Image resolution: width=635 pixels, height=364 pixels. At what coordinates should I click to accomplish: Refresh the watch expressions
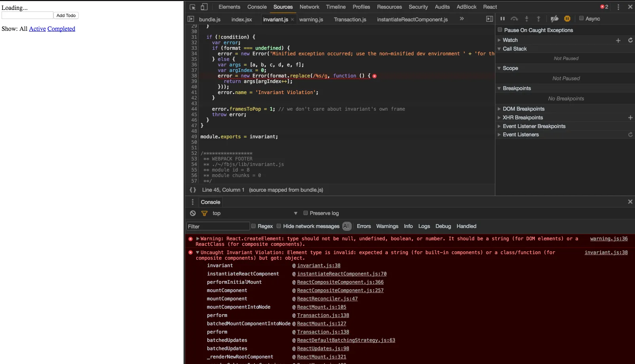[x=630, y=40]
